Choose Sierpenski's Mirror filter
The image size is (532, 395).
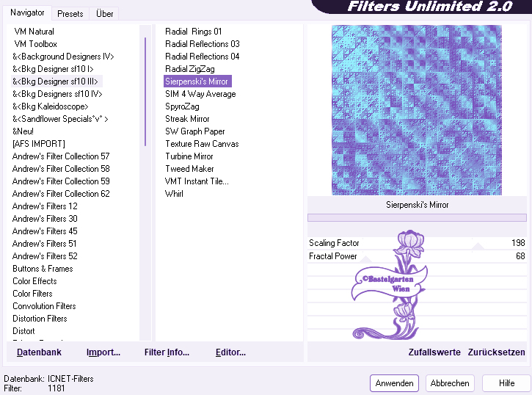click(x=197, y=81)
